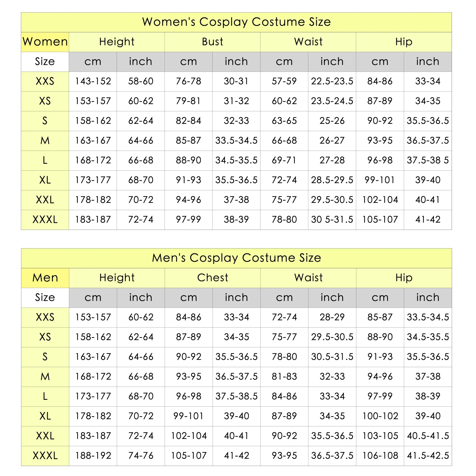Select the Chest column header

coord(212,278)
